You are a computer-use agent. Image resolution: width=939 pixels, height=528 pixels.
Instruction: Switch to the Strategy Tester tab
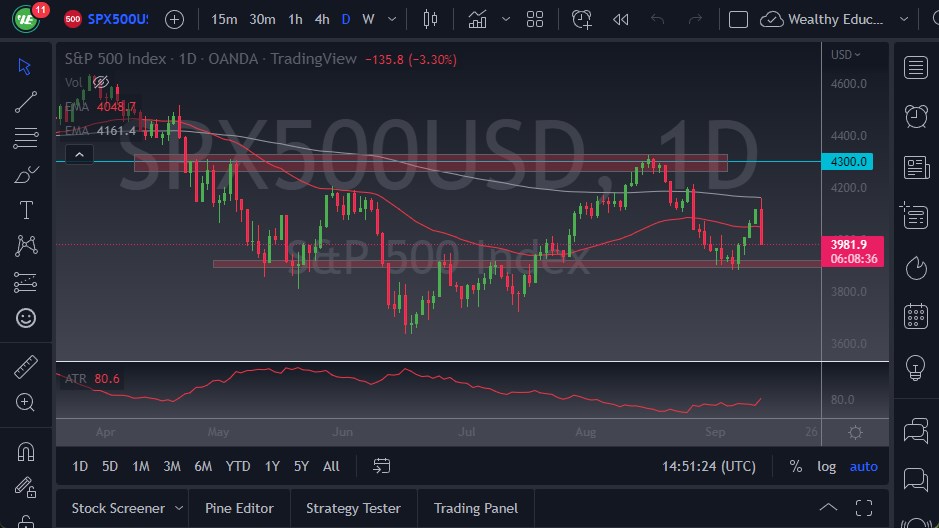353,508
